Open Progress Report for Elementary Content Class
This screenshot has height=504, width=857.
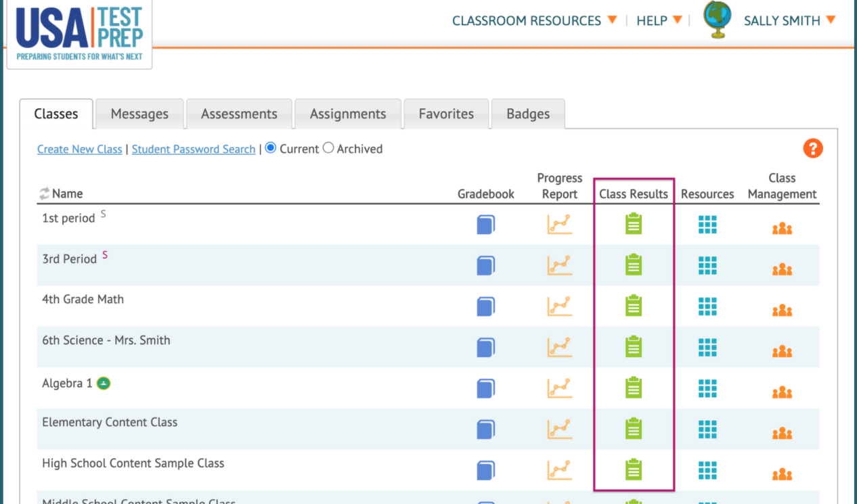pos(560,429)
